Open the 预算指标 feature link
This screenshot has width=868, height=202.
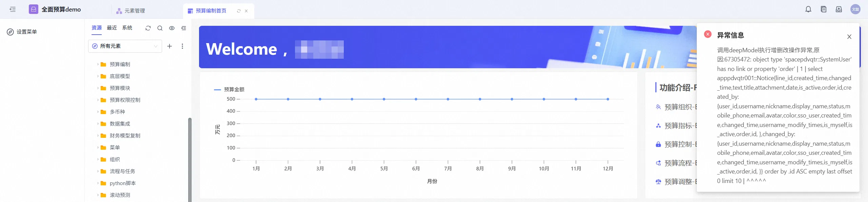pyautogui.click(x=680, y=126)
